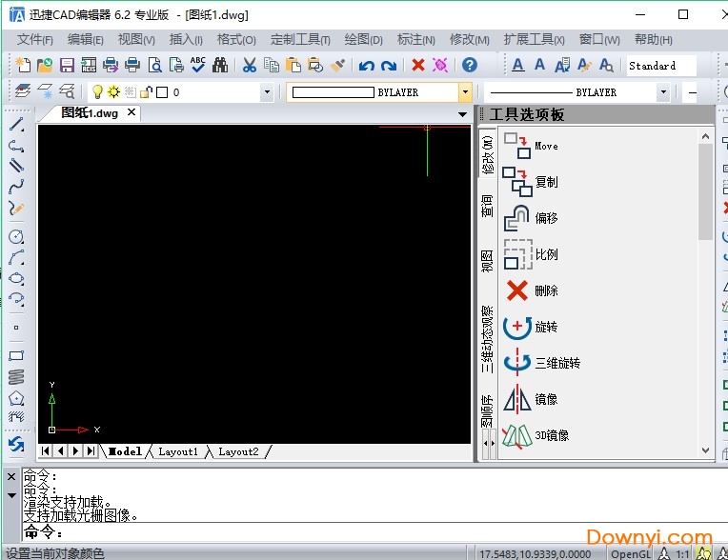The width and height of the screenshot is (728, 560).
Task: Click the OpenGL status bar button
Action: pyautogui.click(x=630, y=552)
